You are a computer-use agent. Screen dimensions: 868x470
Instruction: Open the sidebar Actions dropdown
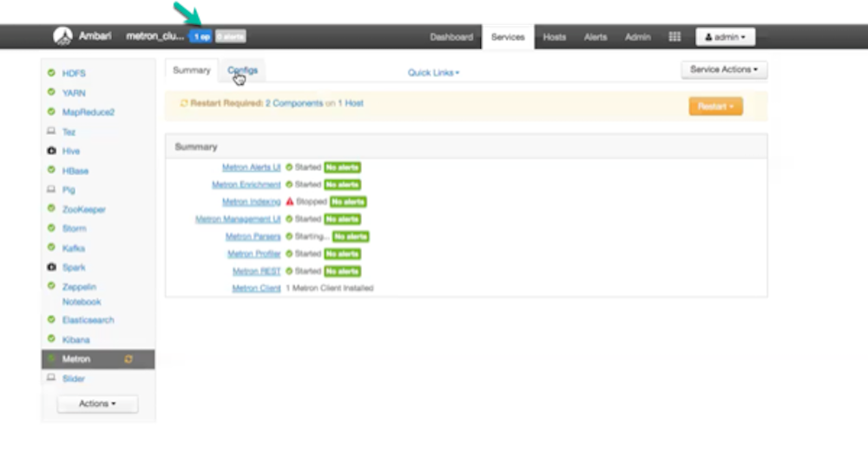pyautogui.click(x=97, y=403)
